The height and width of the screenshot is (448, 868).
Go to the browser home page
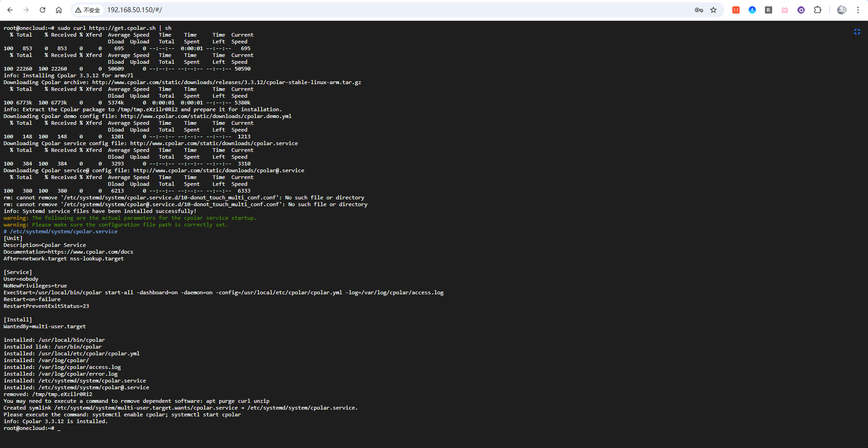coord(59,10)
